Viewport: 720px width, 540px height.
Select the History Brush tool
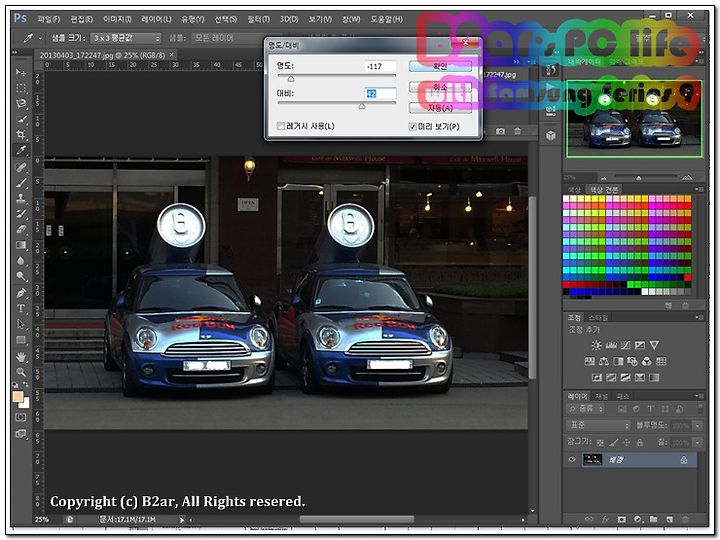[x=21, y=214]
